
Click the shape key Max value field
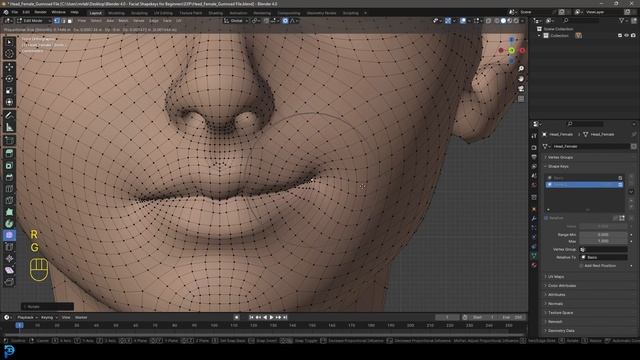[x=603, y=241]
